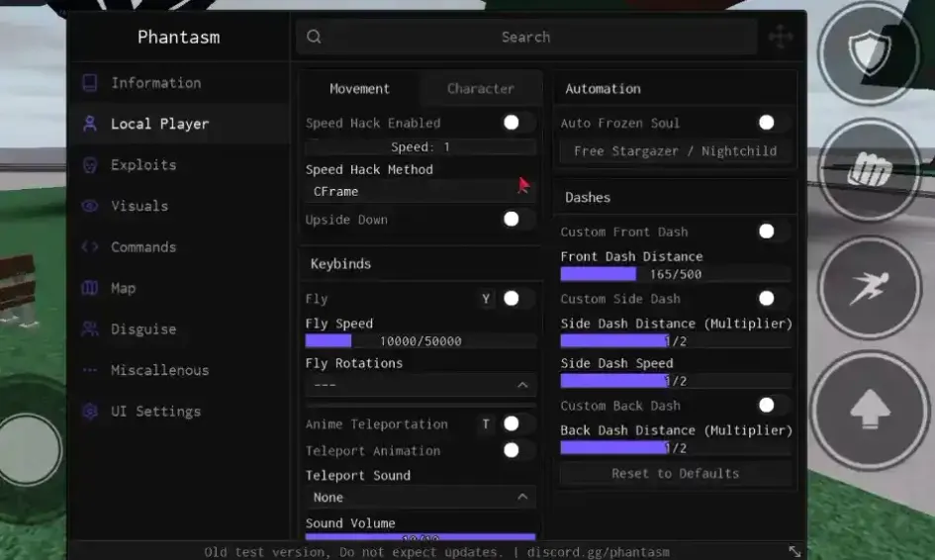935x560 pixels.
Task: Switch to the Movement tab
Action: click(x=359, y=89)
